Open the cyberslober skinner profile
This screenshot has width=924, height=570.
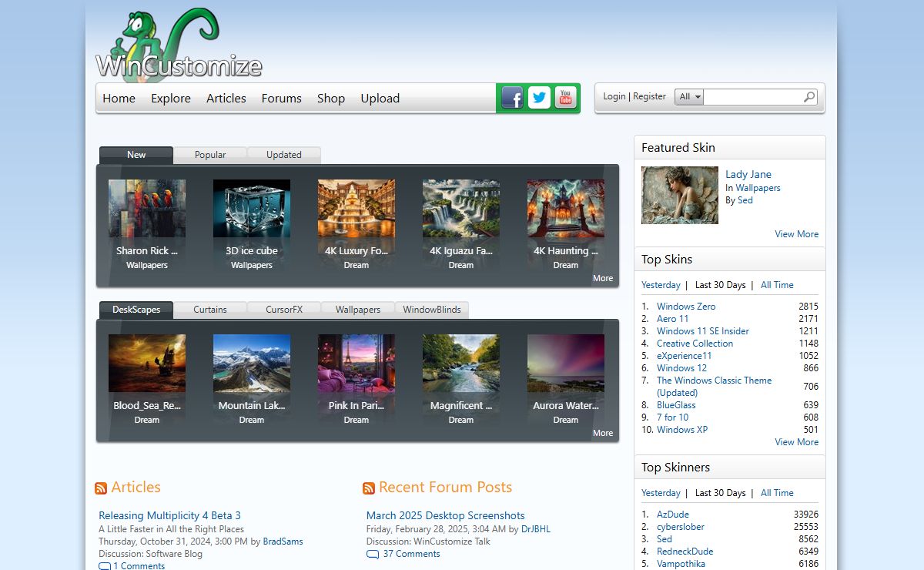click(681, 527)
